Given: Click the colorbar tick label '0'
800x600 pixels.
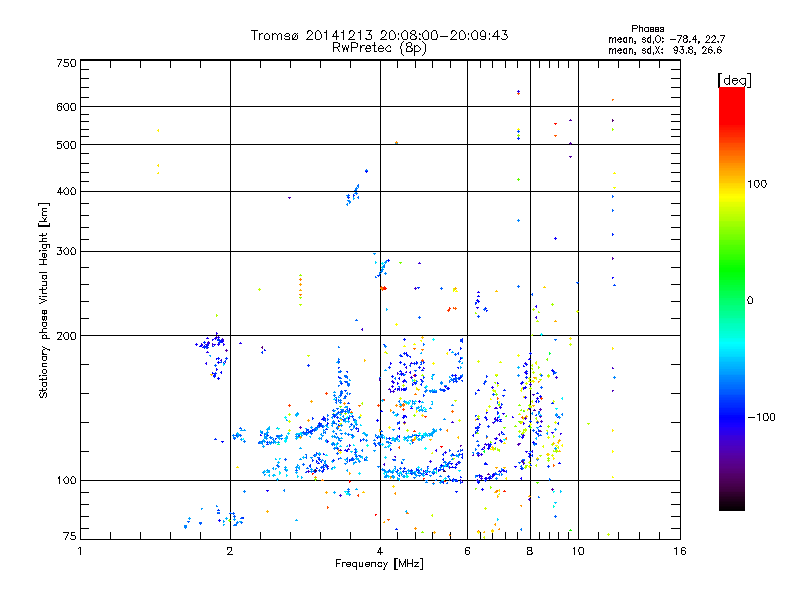Looking at the screenshot, I should (x=750, y=301).
